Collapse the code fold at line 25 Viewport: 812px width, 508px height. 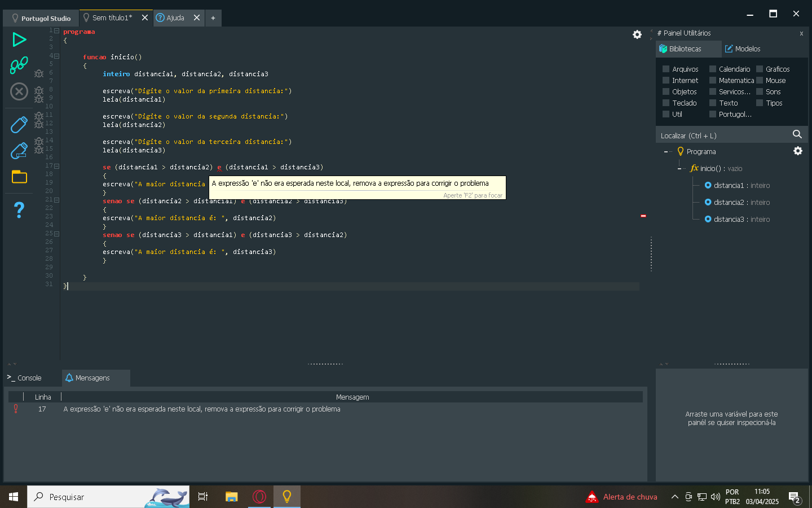[56, 234]
